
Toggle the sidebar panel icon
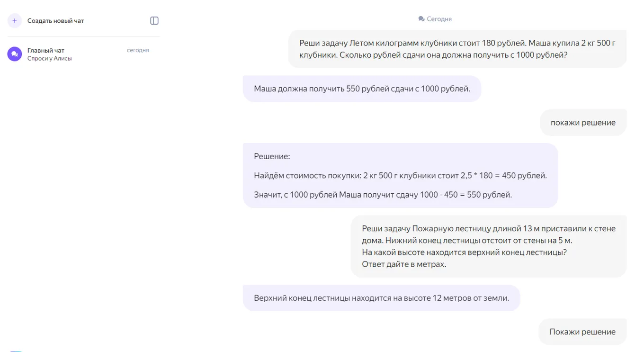(x=154, y=21)
